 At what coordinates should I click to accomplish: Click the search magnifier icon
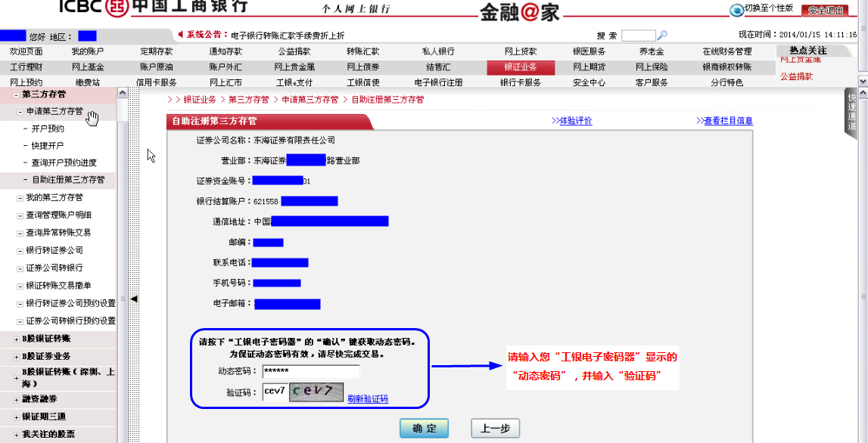(661, 36)
